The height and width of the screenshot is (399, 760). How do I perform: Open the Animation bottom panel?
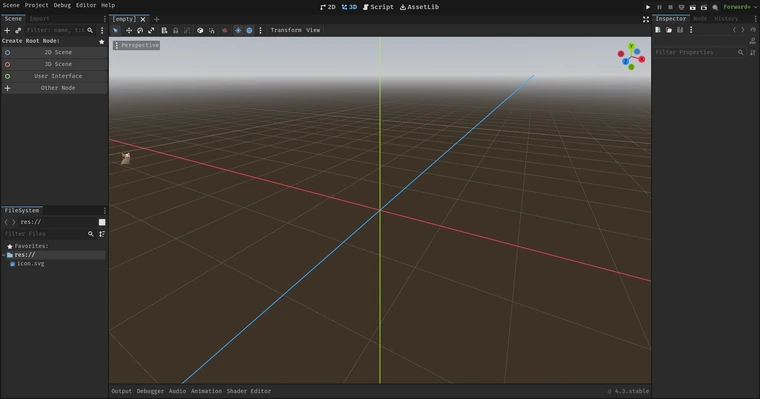click(206, 391)
